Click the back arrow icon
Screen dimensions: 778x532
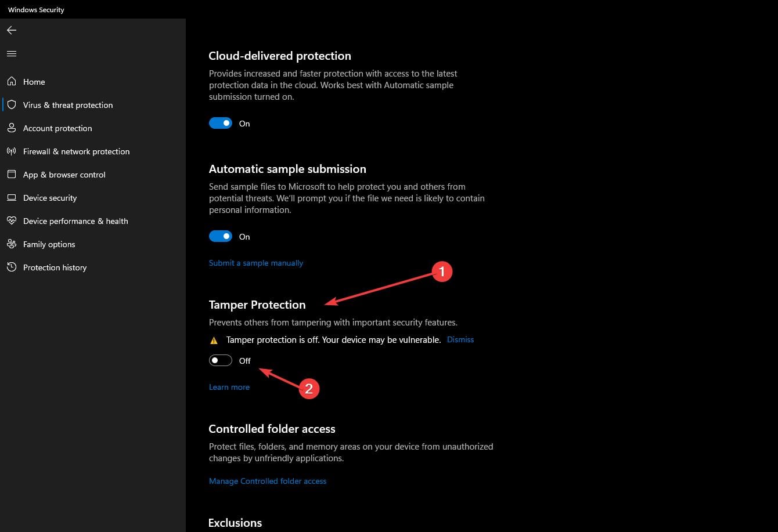(12, 30)
